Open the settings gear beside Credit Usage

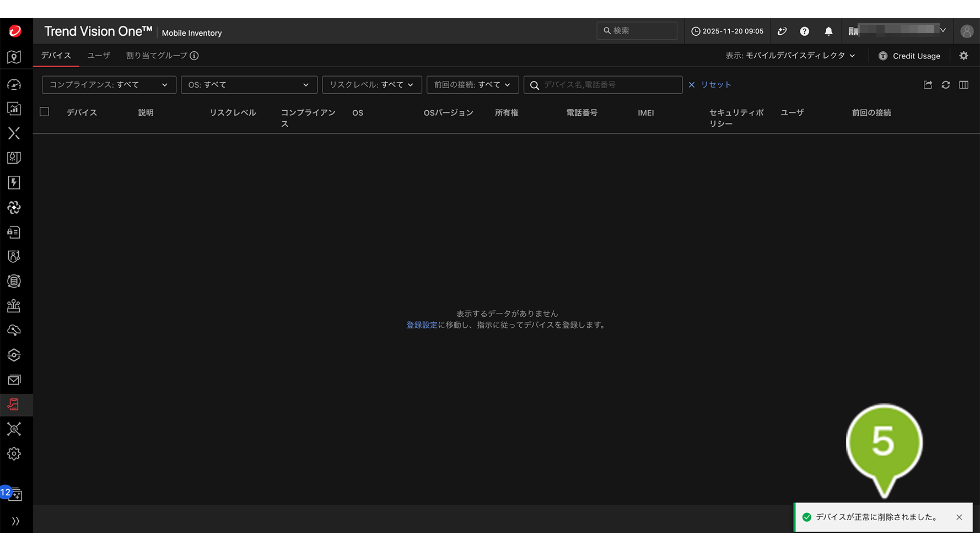tap(963, 56)
